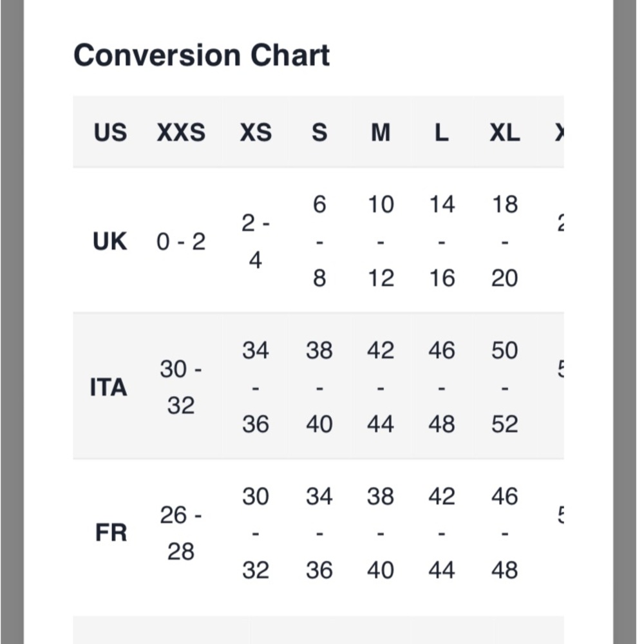Click the Conversion Chart heading

(201, 55)
